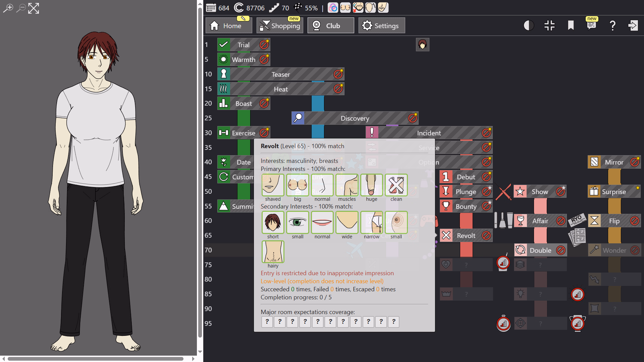The width and height of the screenshot is (644, 362).
Task: Toggle the block icon on Trial
Action: pos(264,45)
